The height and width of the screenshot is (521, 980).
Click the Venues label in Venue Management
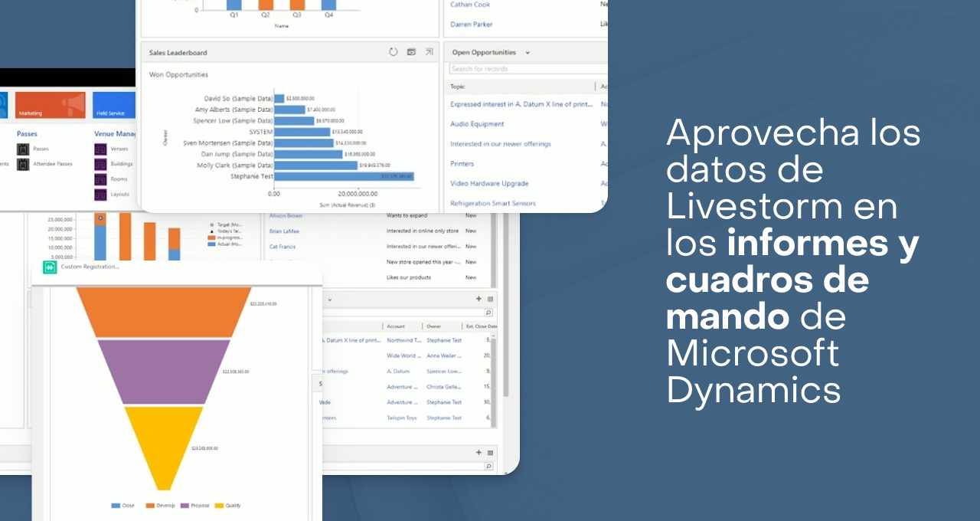[119, 149]
